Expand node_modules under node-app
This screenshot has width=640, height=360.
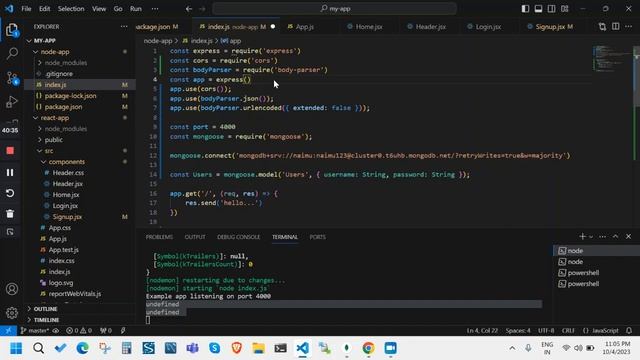click(80, 63)
